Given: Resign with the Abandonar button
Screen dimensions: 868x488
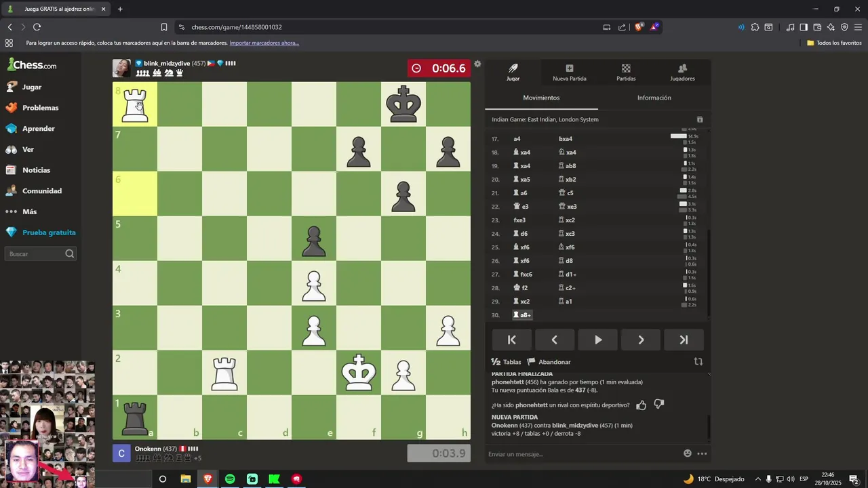Looking at the screenshot, I should pyautogui.click(x=549, y=362).
